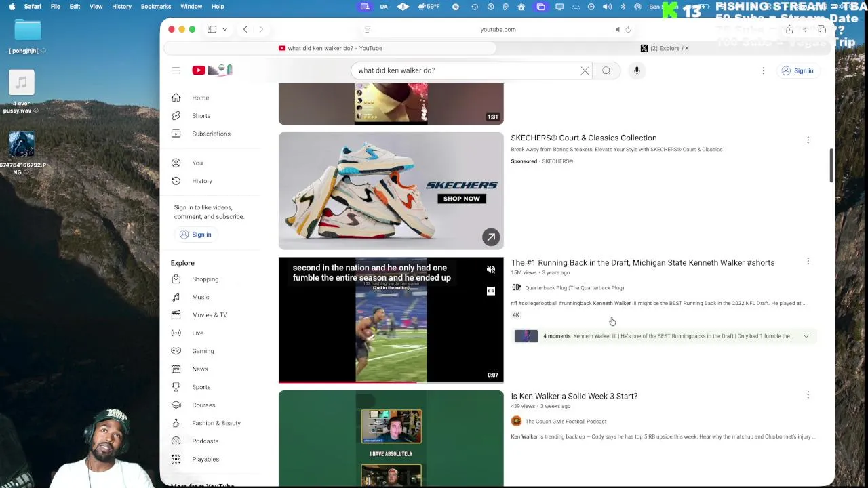Click The Couch GM's Football Podcast name
This screenshot has width=868, height=488.
point(566,422)
